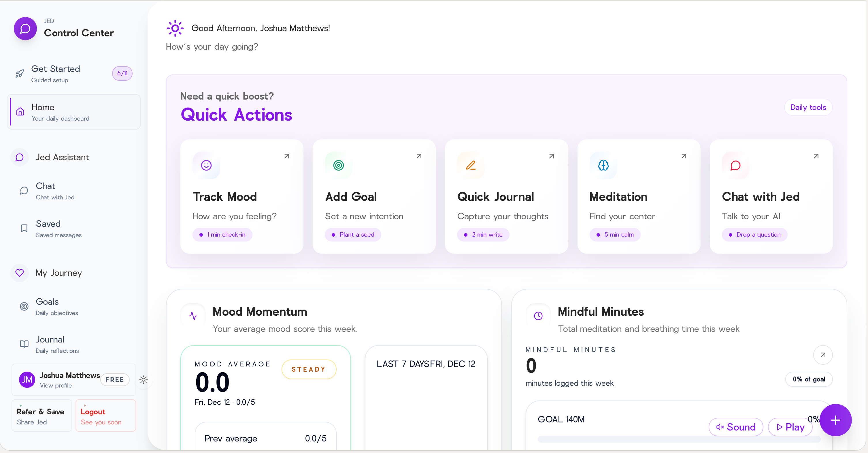
Task: Click the Meditation brain icon
Action: (x=603, y=165)
